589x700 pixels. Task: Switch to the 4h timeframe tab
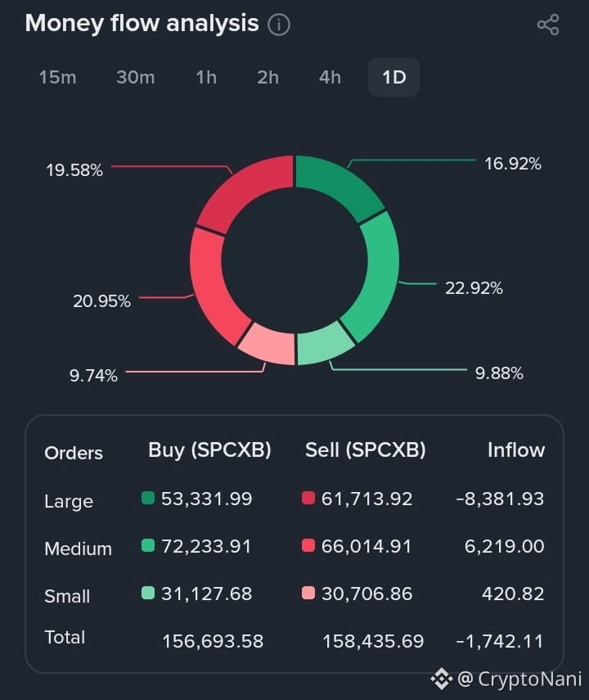click(330, 77)
